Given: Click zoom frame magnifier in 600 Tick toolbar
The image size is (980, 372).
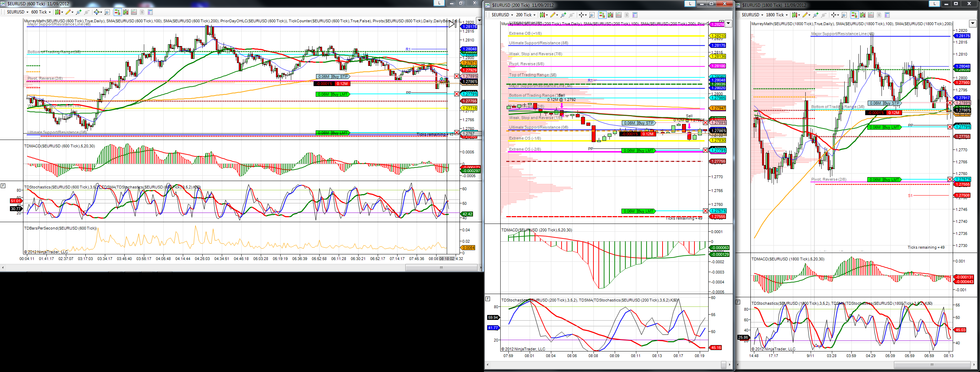Looking at the screenshot, I should 107,12.
